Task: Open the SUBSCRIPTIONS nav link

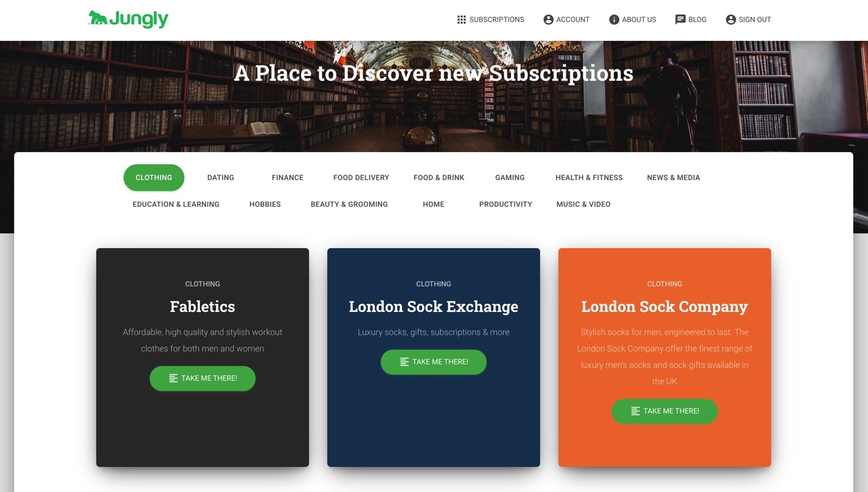Action: coord(496,19)
